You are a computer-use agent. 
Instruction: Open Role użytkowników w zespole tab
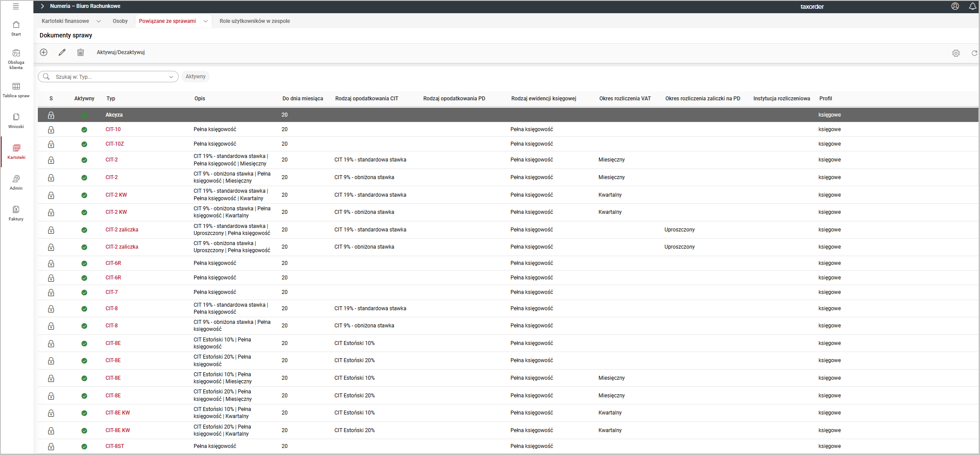pos(254,21)
